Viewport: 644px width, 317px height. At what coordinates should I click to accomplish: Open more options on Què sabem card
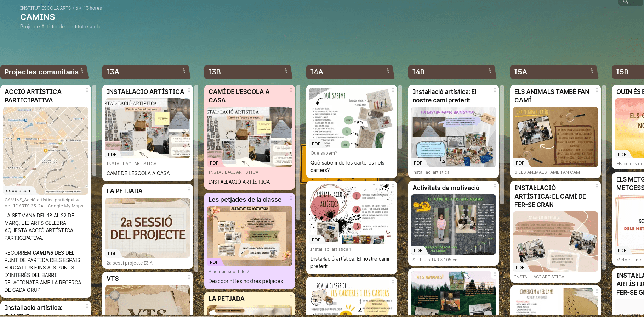pos(393,90)
